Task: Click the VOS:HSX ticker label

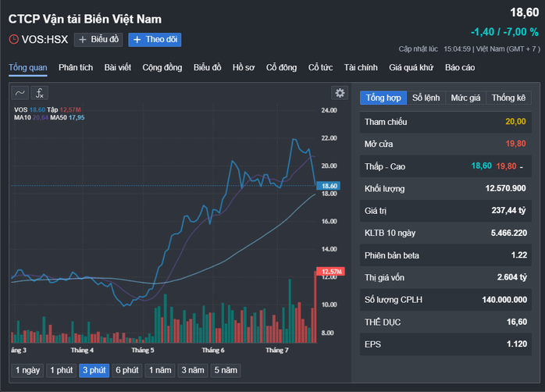Action: [x=45, y=40]
